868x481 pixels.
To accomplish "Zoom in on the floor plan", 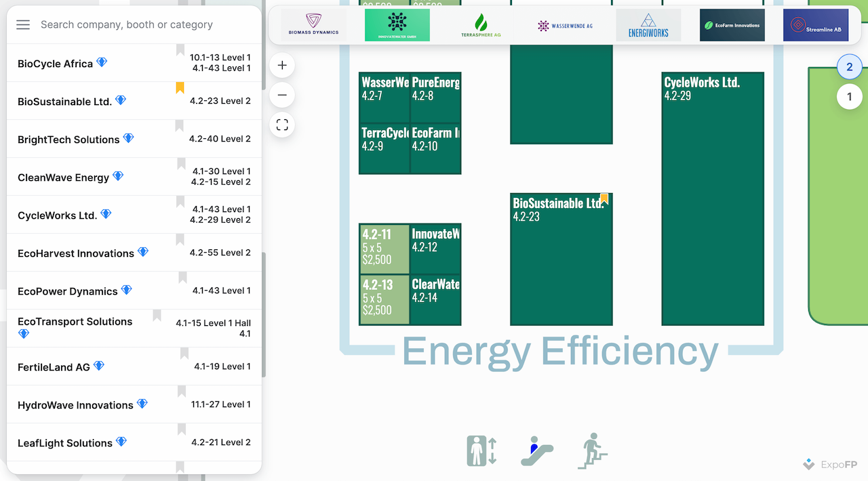I will pyautogui.click(x=282, y=66).
